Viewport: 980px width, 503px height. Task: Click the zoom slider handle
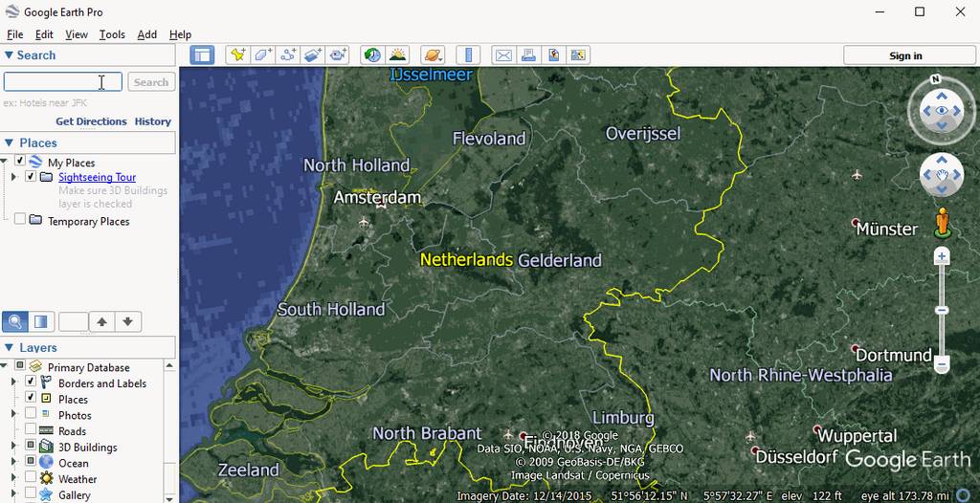tap(942, 310)
